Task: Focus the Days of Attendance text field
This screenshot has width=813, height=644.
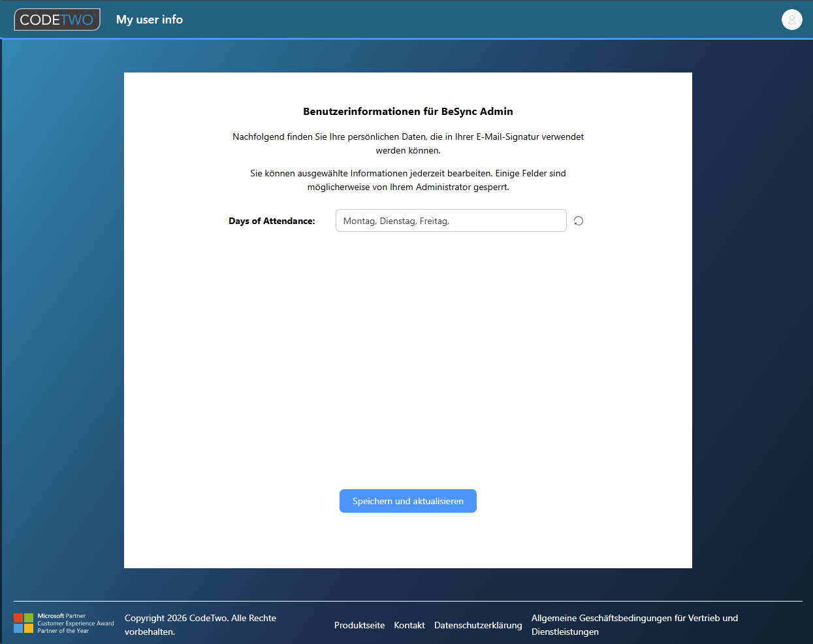Action: coord(451,221)
